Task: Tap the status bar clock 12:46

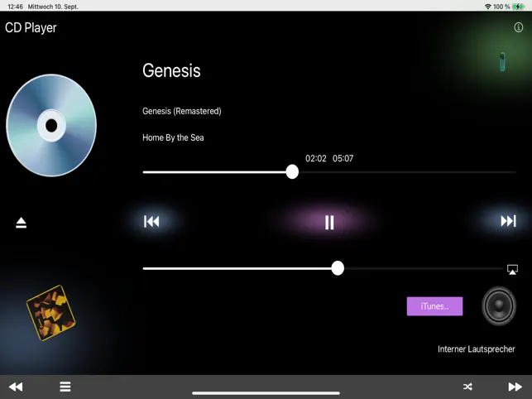Action: [15, 7]
